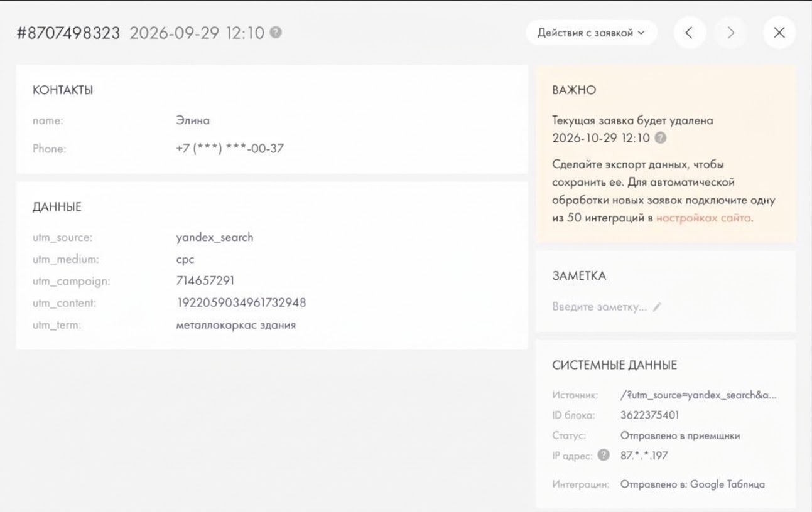The height and width of the screenshot is (512, 812).
Task: Click the ДАННЫЕ section heading
Action: (x=57, y=207)
